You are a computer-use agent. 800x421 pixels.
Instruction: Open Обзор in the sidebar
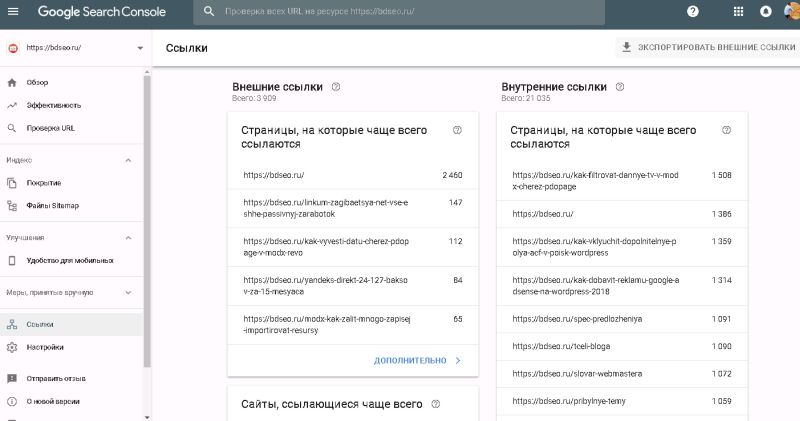71,83
